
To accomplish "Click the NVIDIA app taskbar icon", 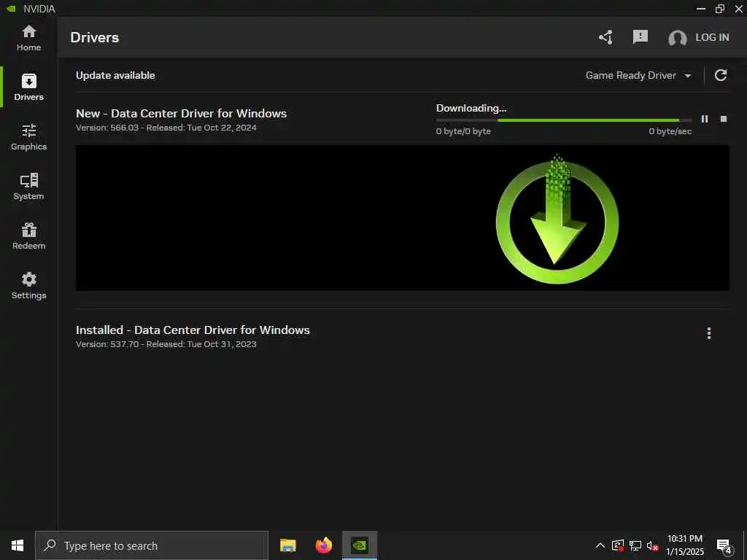I will (359, 545).
